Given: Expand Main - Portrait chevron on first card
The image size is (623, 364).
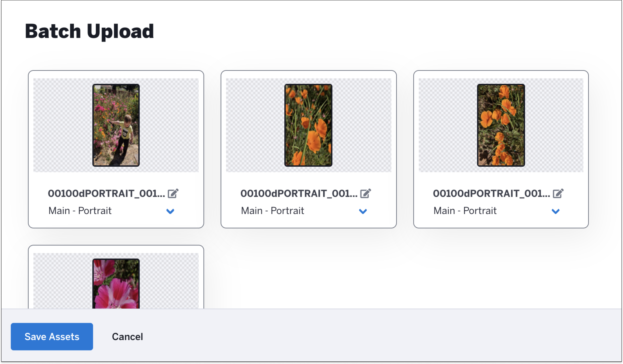Looking at the screenshot, I should click(170, 211).
